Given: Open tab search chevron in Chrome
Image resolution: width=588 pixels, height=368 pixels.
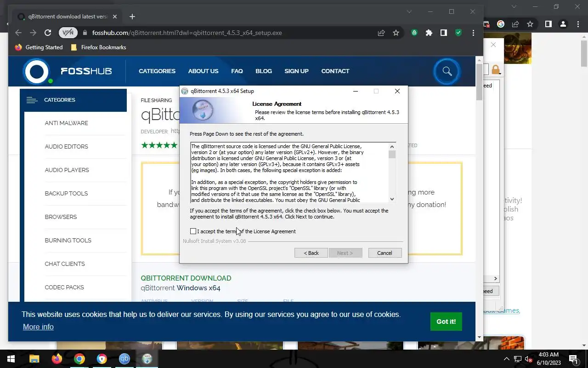Looking at the screenshot, I should 409,11.
